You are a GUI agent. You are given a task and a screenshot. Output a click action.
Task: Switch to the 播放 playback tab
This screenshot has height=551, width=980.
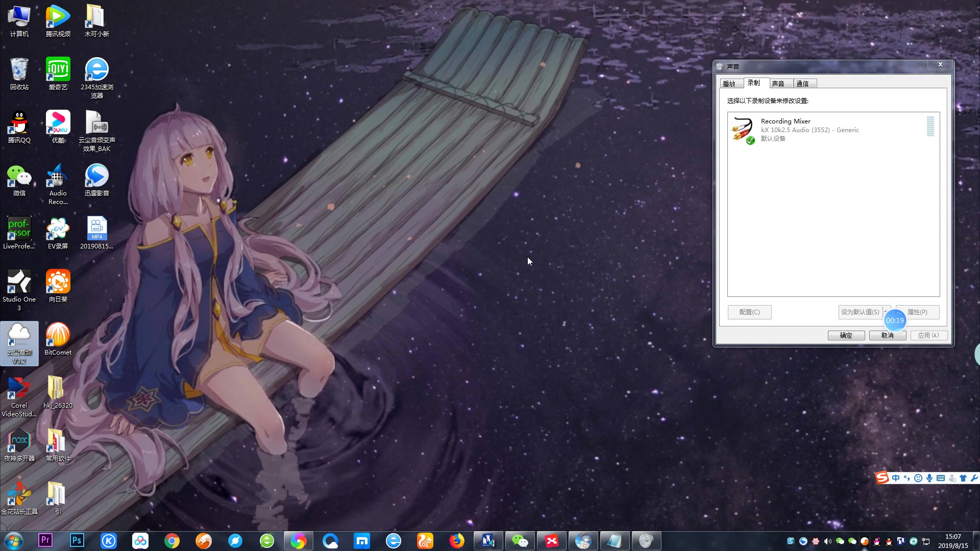click(729, 84)
